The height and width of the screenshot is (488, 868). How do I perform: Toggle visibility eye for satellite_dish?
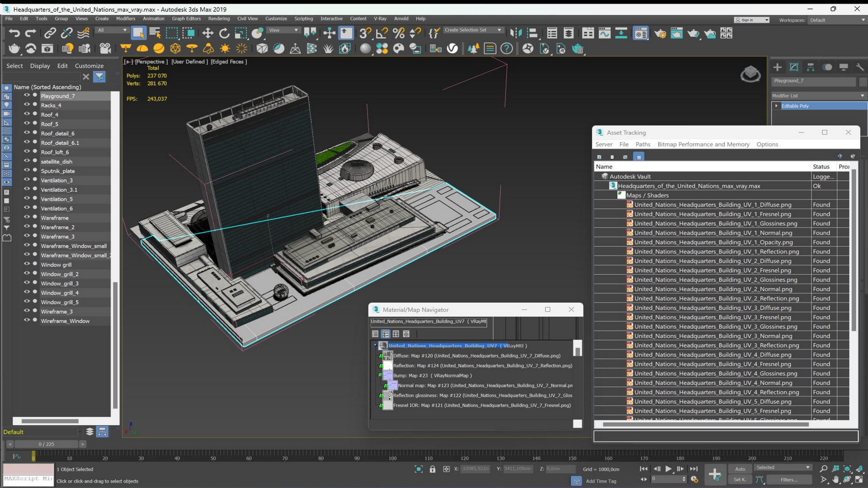pos(27,161)
